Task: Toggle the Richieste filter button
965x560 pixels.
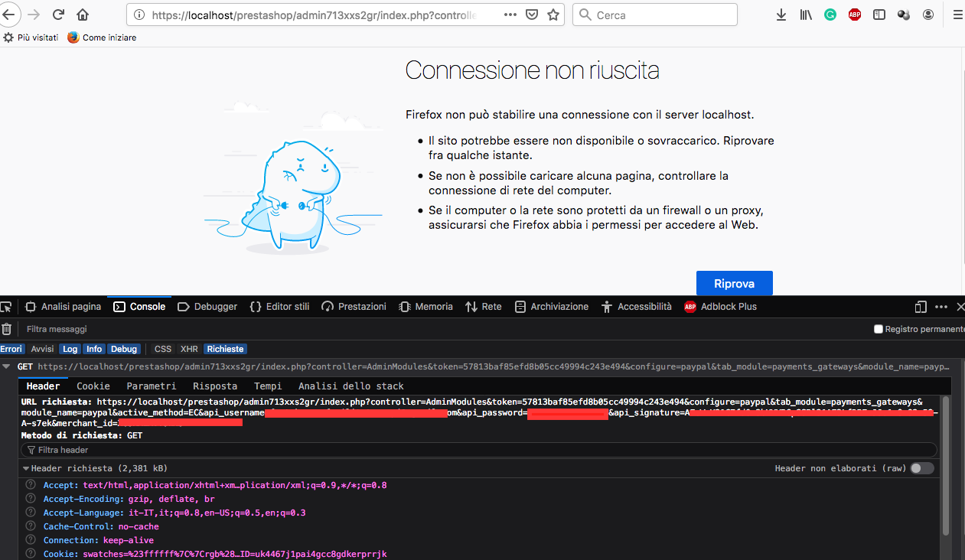Action: (225, 349)
